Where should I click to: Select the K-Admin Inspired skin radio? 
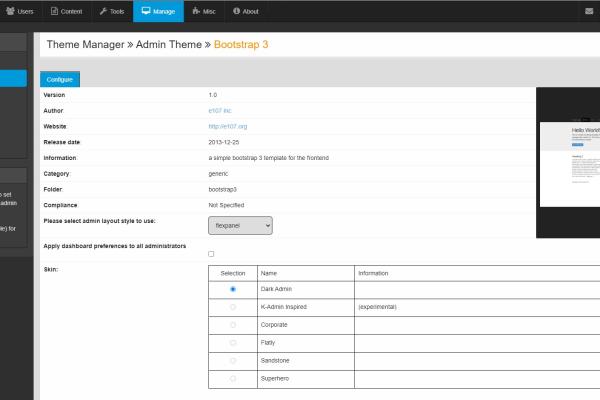point(233,307)
